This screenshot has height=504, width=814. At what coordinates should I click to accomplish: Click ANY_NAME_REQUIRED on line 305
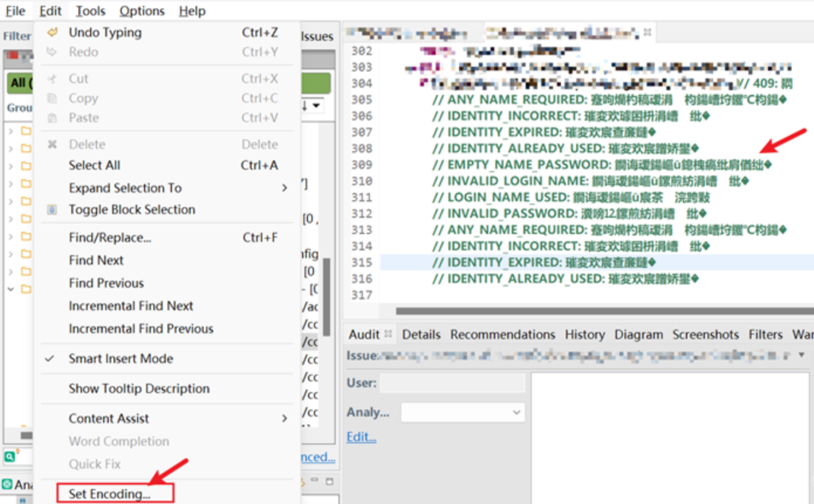pos(610,99)
